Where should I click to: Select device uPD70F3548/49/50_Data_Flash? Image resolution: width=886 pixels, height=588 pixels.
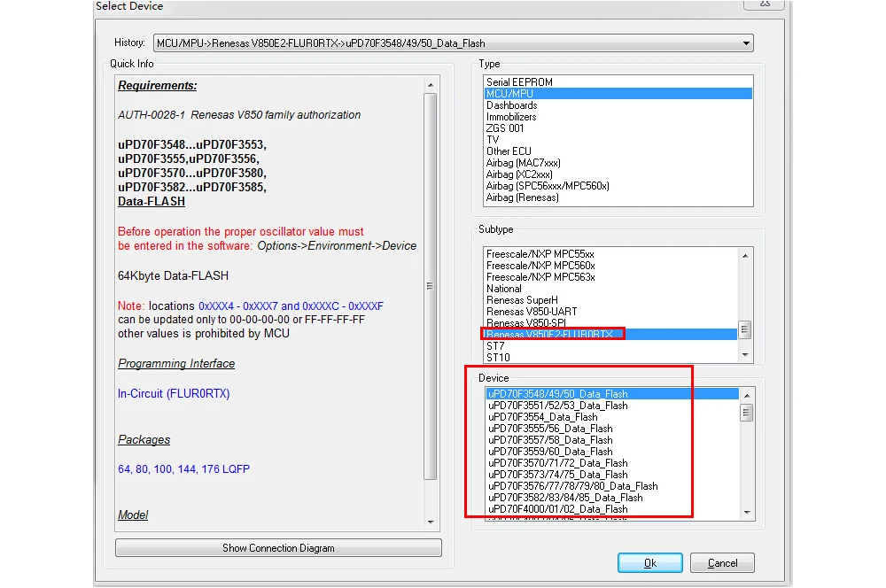[x=612, y=394]
